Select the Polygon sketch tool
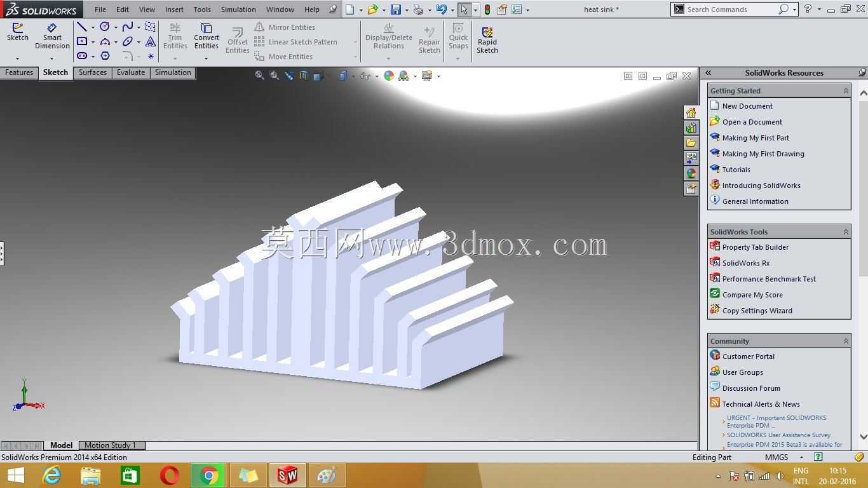 [x=105, y=56]
